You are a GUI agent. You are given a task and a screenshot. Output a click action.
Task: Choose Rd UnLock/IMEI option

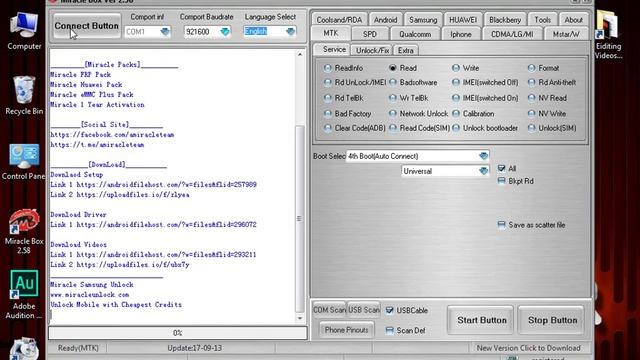355,82
